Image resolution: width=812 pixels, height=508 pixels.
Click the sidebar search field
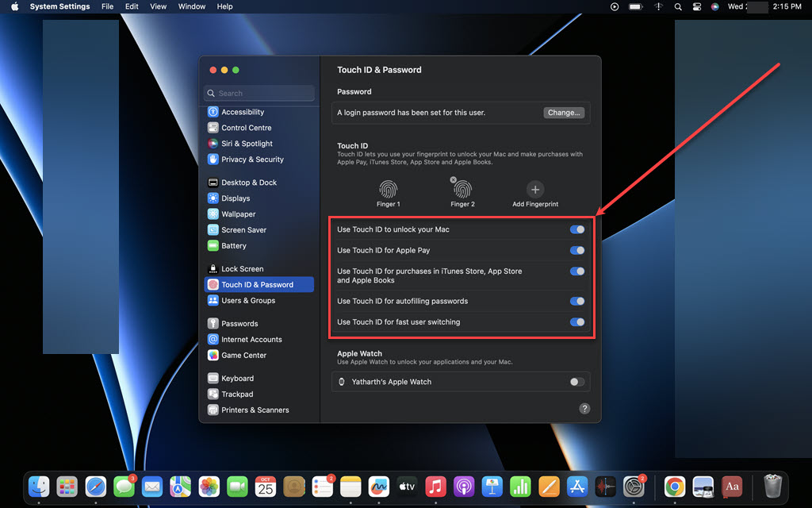(259, 93)
